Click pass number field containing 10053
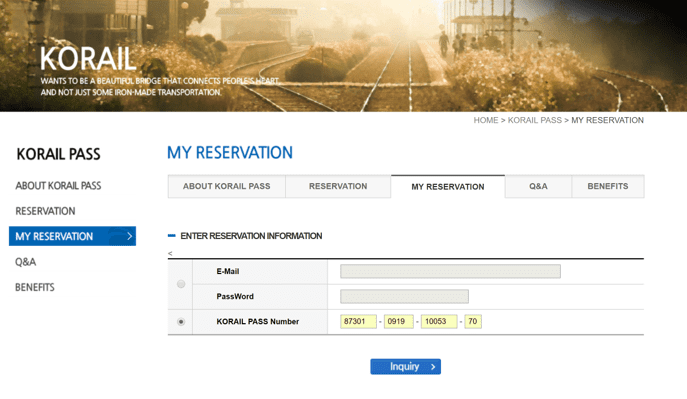 (x=439, y=321)
